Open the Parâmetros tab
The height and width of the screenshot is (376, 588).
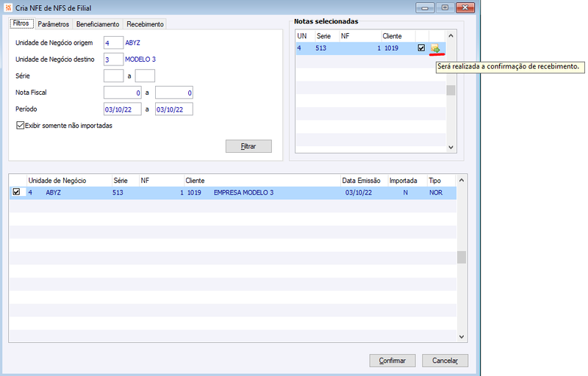[x=54, y=24]
